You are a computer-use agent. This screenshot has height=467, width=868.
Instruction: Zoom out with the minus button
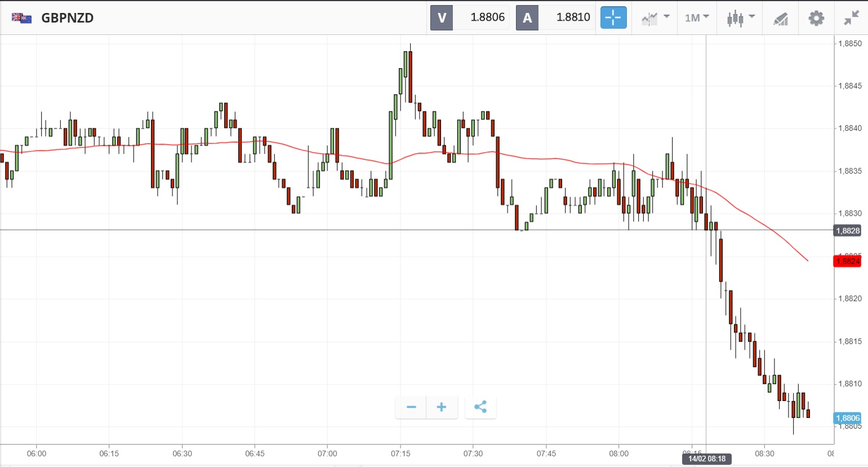click(x=411, y=407)
